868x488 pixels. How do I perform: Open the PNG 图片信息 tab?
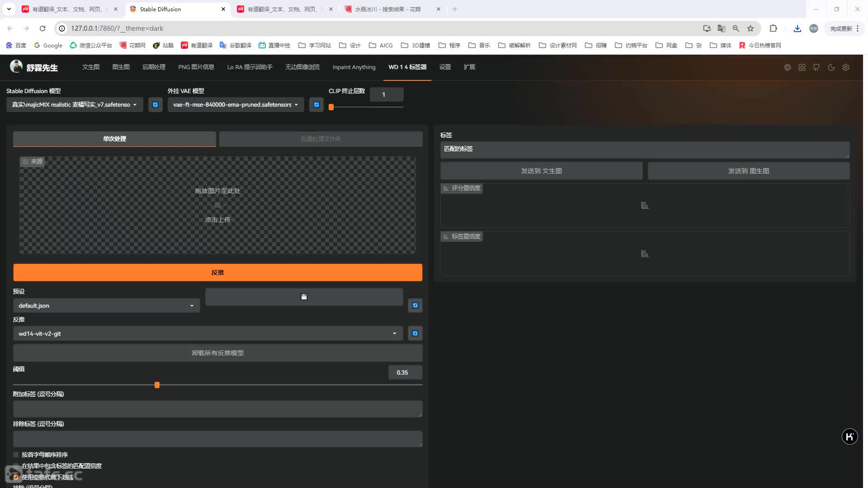click(196, 67)
